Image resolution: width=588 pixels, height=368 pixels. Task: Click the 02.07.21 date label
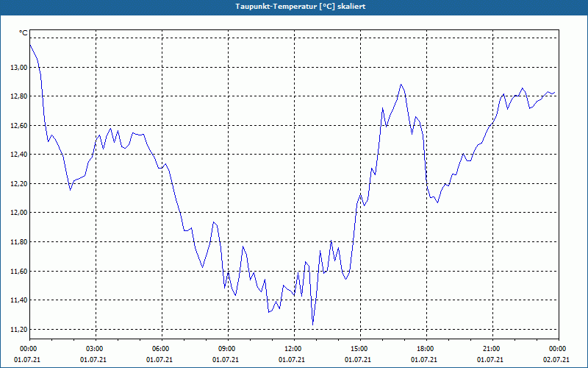tap(556, 359)
